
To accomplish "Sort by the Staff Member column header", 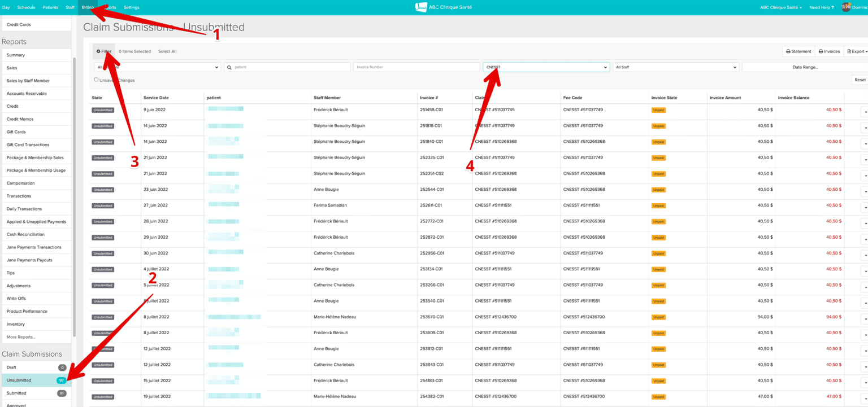I will click(327, 98).
